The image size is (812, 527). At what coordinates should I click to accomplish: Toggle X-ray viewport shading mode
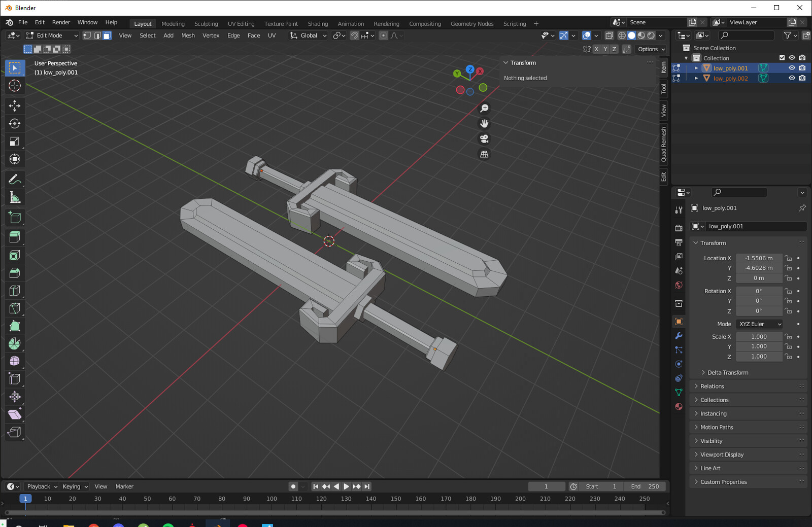609,36
